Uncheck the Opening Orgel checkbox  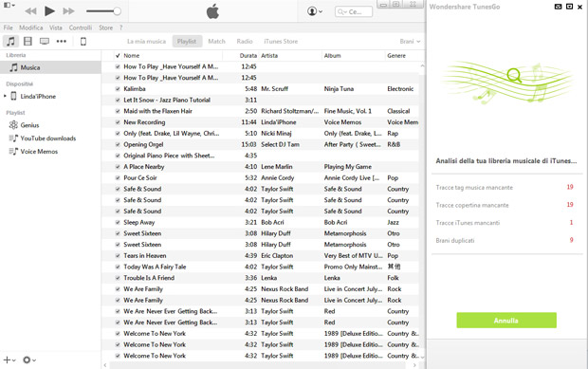(118, 144)
